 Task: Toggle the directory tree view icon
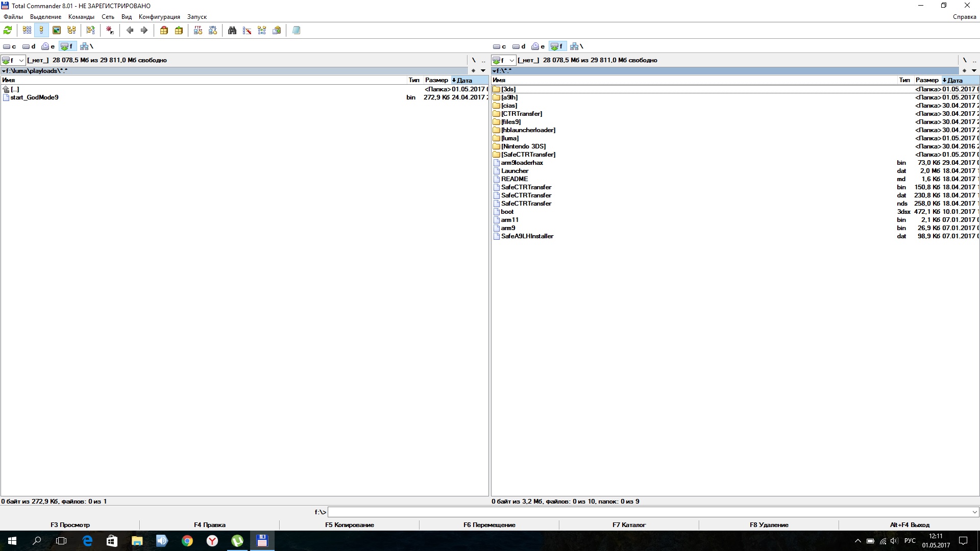(71, 31)
